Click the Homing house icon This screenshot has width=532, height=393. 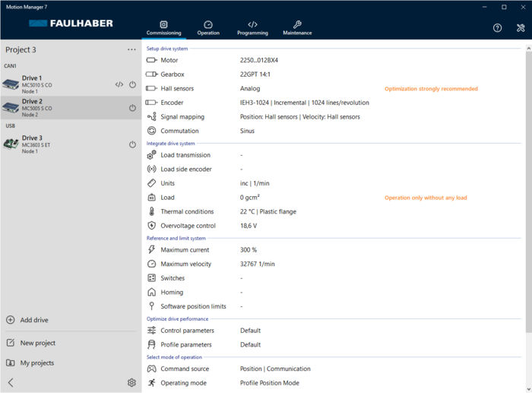pos(152,292)
